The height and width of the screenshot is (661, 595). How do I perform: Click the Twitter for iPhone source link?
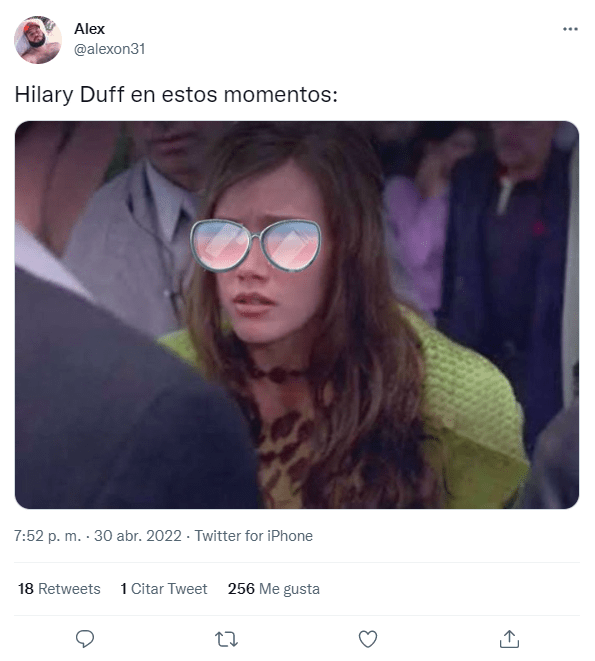point(253,536)
